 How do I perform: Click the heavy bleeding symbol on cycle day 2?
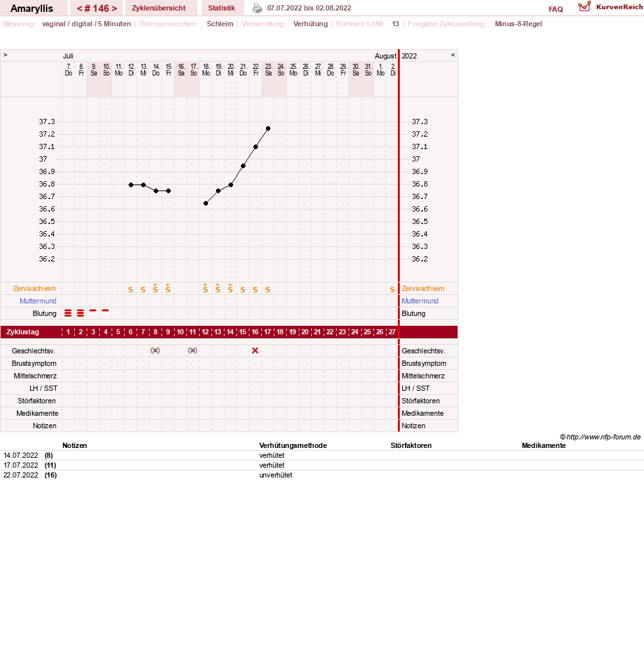click(x=81, y=313)
